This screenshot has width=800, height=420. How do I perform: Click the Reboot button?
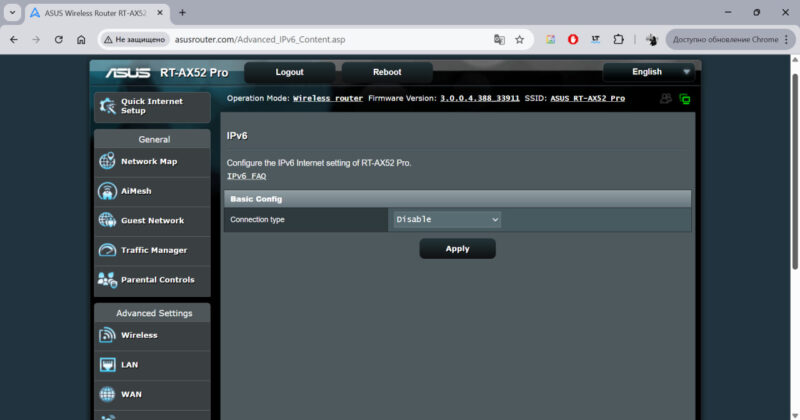pos(387,72)
